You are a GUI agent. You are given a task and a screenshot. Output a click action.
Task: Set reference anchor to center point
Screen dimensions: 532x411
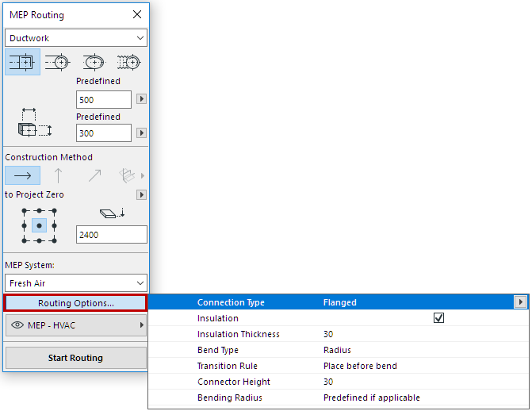click(40, 225)
